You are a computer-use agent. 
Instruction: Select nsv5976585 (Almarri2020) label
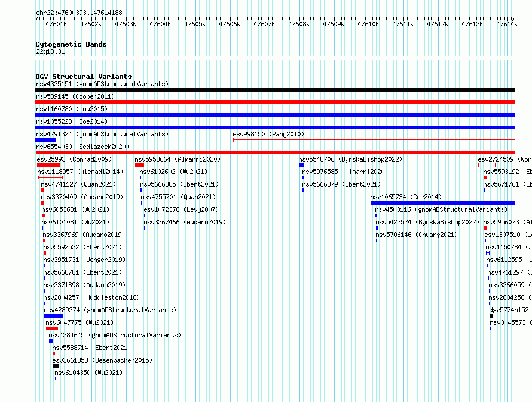click(x=345, y=172)
